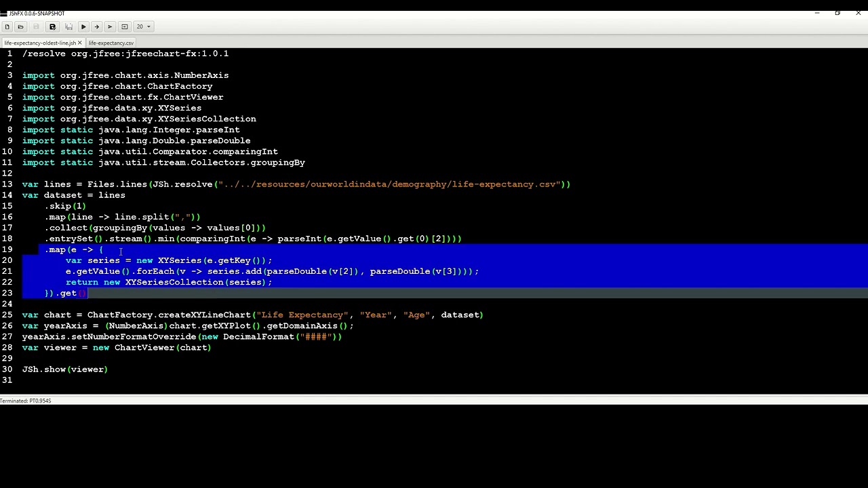
Task: Click the var yearAxis line
Action: pos(188,325)
